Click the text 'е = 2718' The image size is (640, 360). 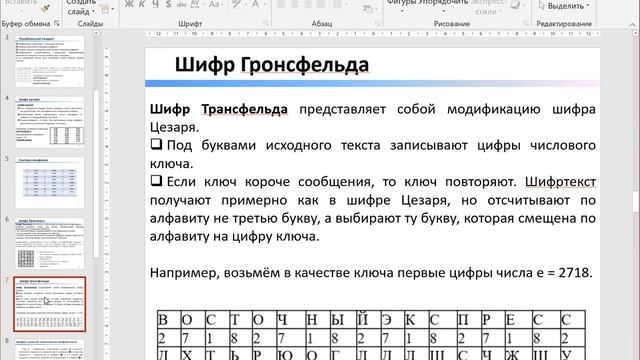coord(564,272)
